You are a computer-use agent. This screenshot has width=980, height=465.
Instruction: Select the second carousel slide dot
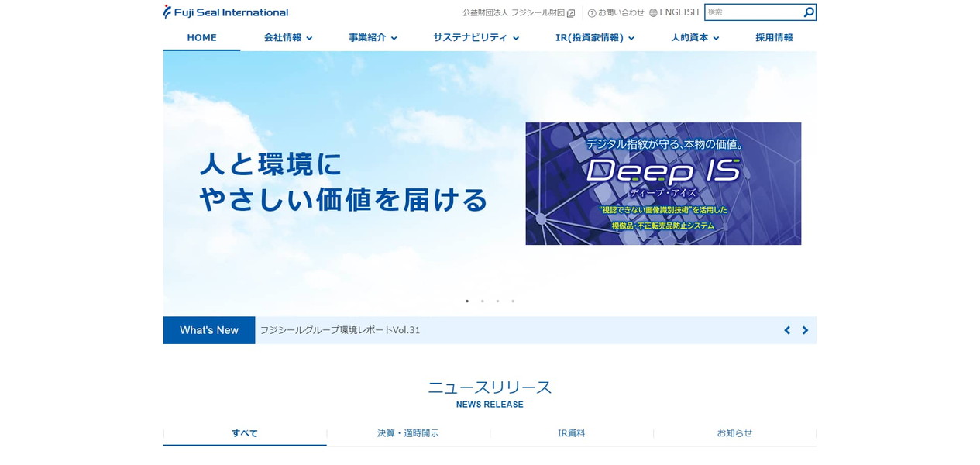coord(482,301)
